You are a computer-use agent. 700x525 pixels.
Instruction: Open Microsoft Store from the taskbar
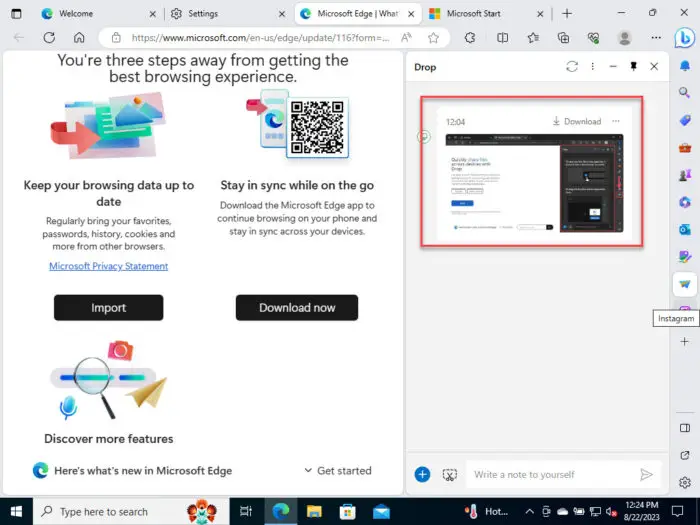347,512
